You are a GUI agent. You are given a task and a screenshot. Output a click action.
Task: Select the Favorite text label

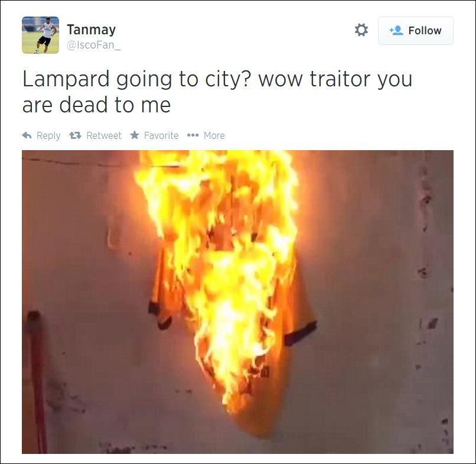[x=161, y=135]
